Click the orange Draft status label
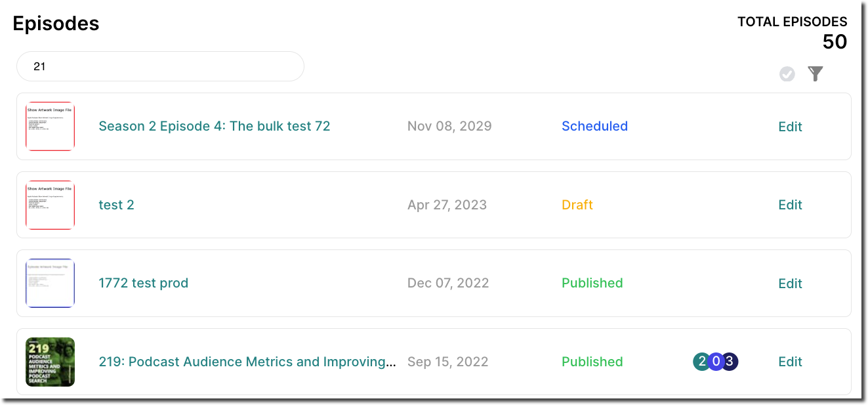 (x=577, y=205)
